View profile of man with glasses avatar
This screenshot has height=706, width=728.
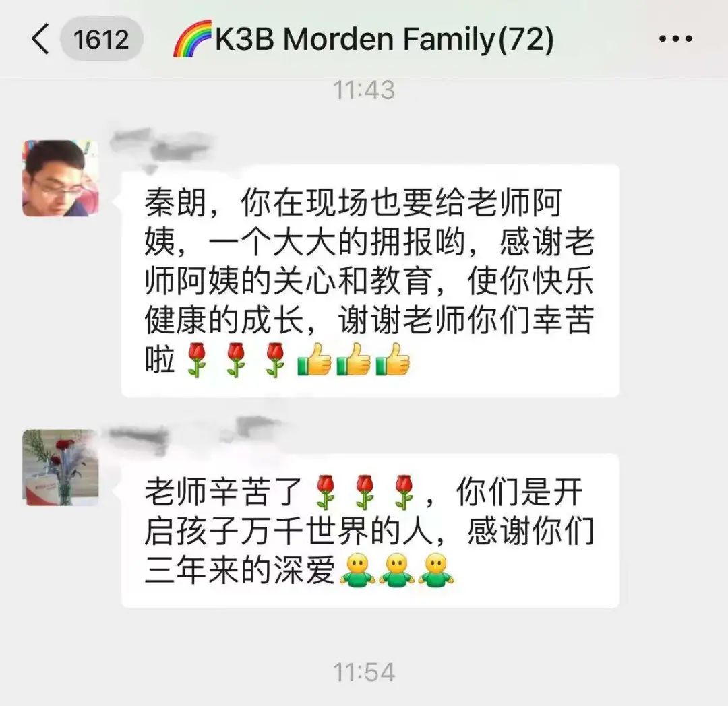(x=61, y=178)
